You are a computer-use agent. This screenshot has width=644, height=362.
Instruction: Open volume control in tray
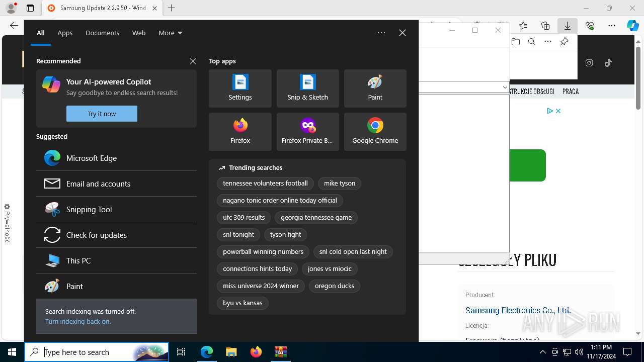coord(579,352)
